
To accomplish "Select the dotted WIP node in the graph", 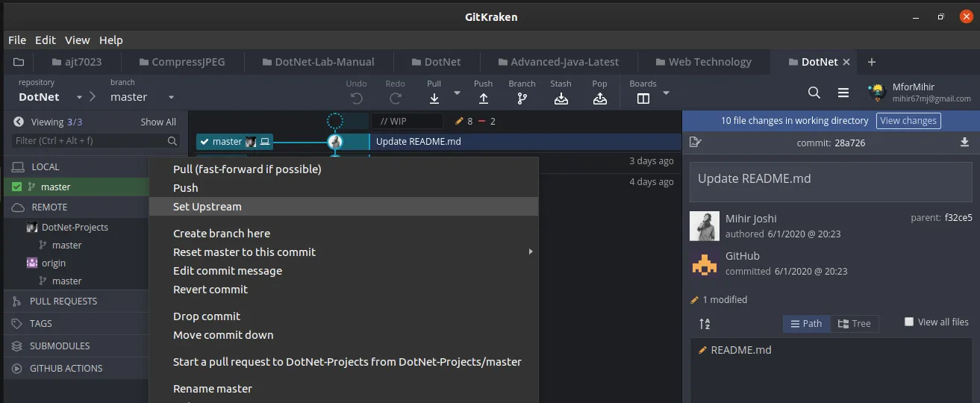I will coord(335,121).
